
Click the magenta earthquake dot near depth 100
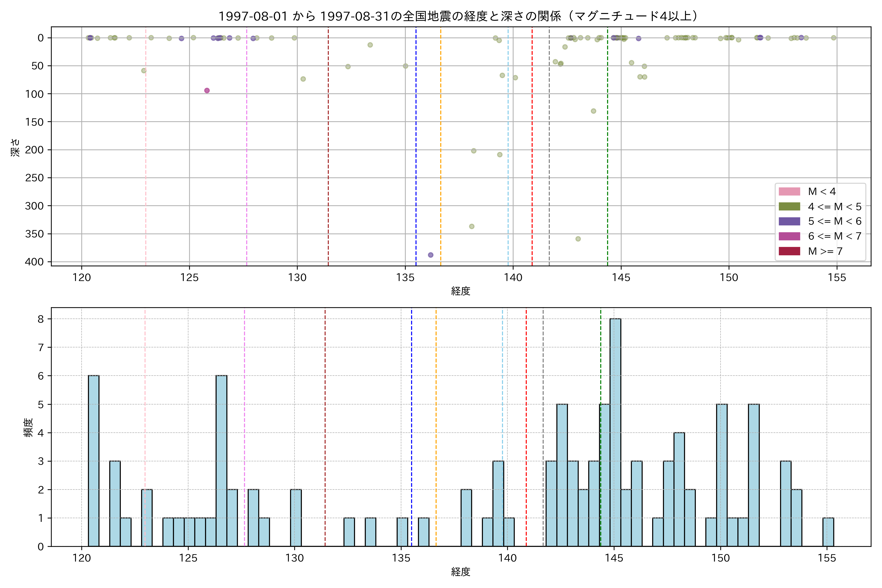click(x=207, y=90)
